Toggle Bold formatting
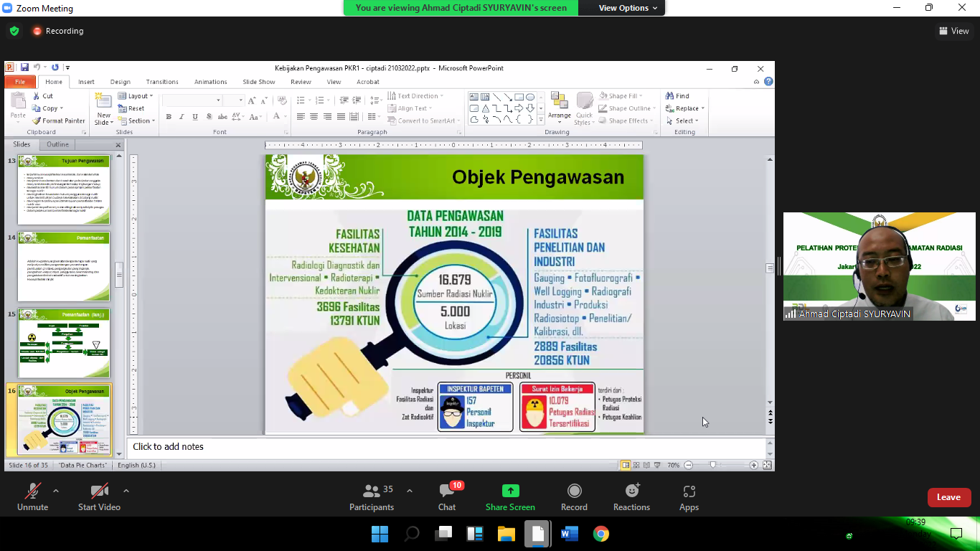The width and height of the screenshot is (980, 551). pos(169,117)
